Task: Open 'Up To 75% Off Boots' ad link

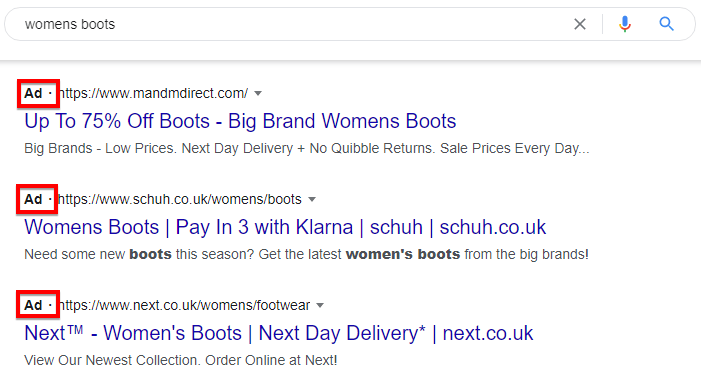Action: 240,121
